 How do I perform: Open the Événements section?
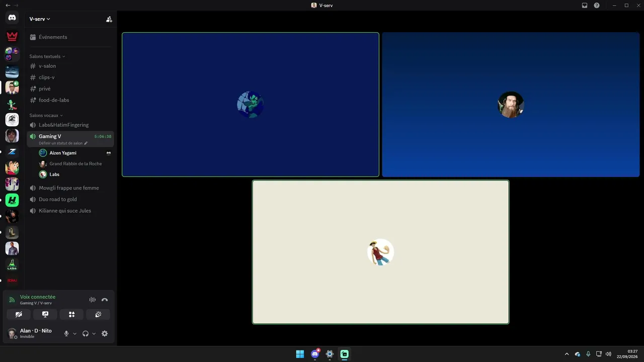pos(70,37)
